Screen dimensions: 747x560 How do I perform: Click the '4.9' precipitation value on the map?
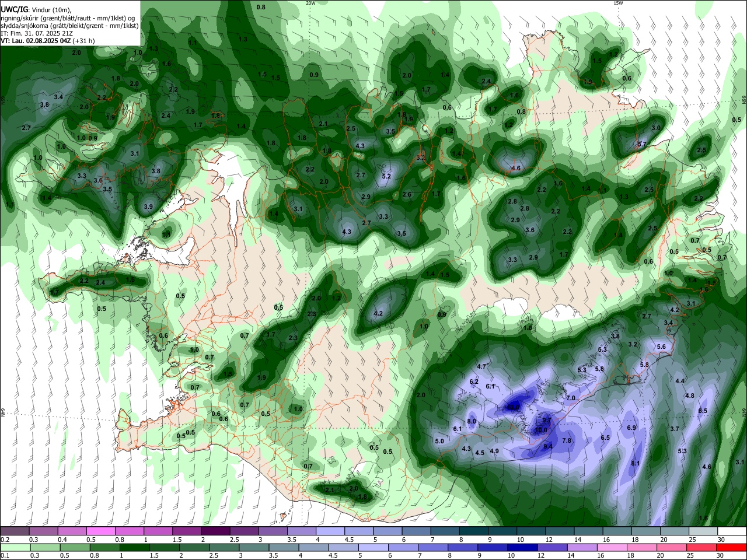coord(494,451)
